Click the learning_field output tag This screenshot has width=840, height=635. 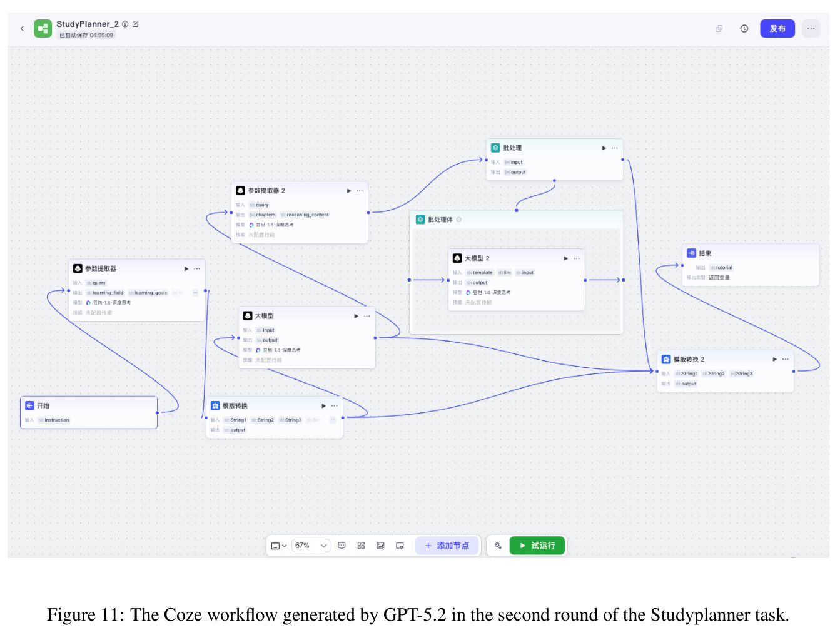pyautogui.click(x=105, y=293)
